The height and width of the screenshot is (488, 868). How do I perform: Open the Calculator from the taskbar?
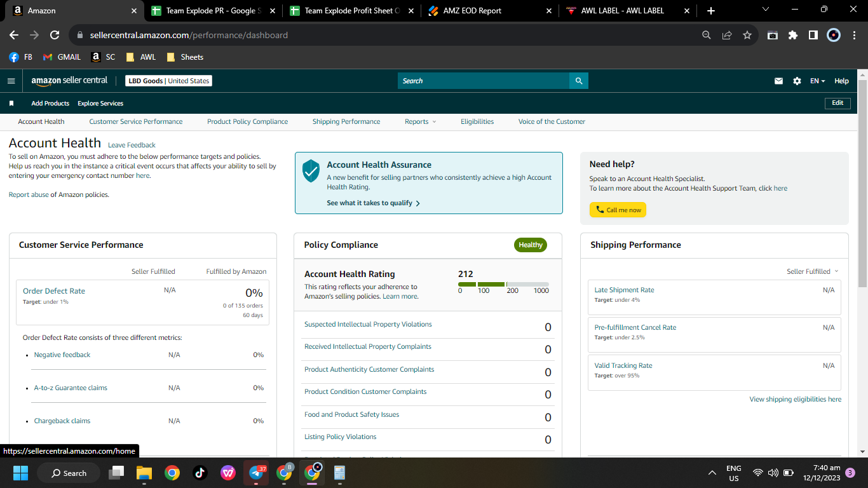pos(339,473)
